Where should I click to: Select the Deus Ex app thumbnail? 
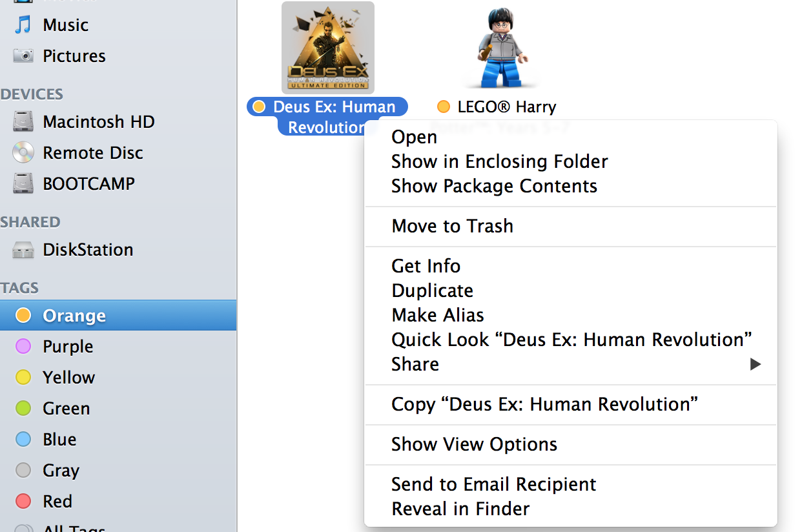328,48
